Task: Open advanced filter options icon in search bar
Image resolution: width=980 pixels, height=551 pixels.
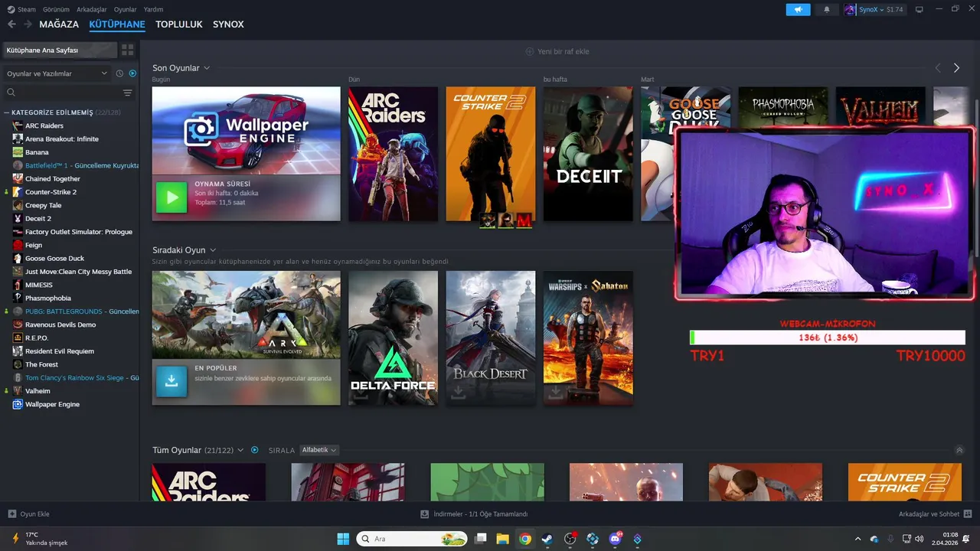Action: (x=128, y=93)
